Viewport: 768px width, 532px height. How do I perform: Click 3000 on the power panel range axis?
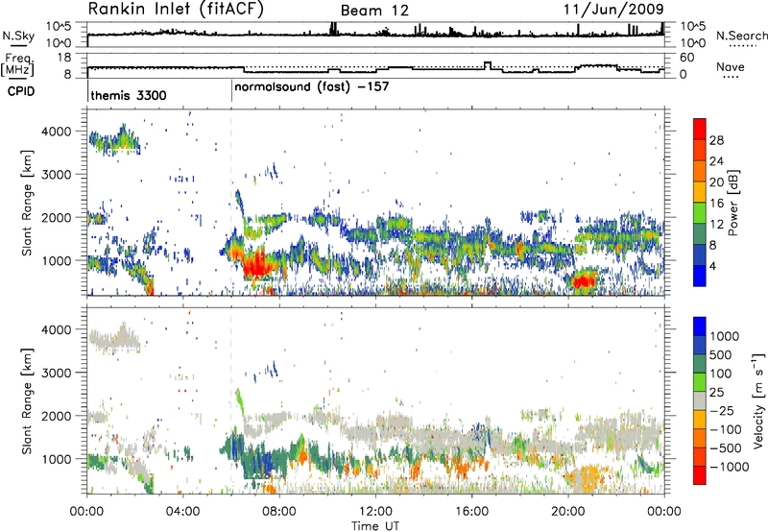coord(56,175)
